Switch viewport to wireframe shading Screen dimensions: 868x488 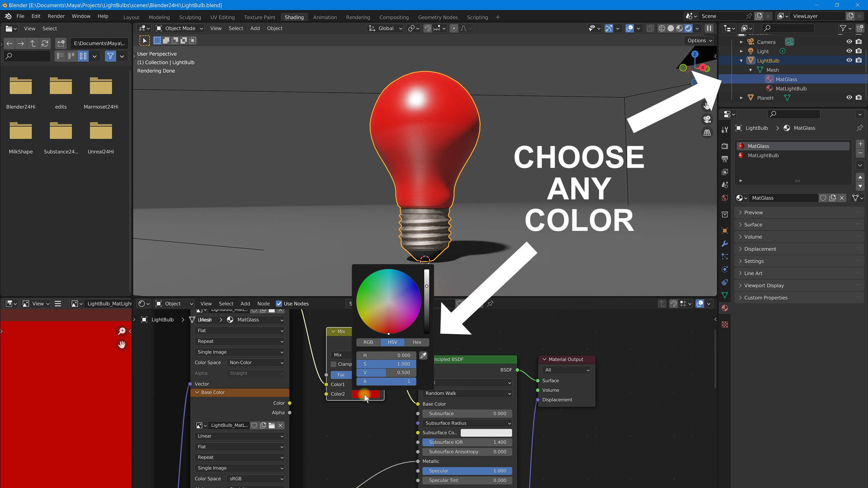pos(662,28)
